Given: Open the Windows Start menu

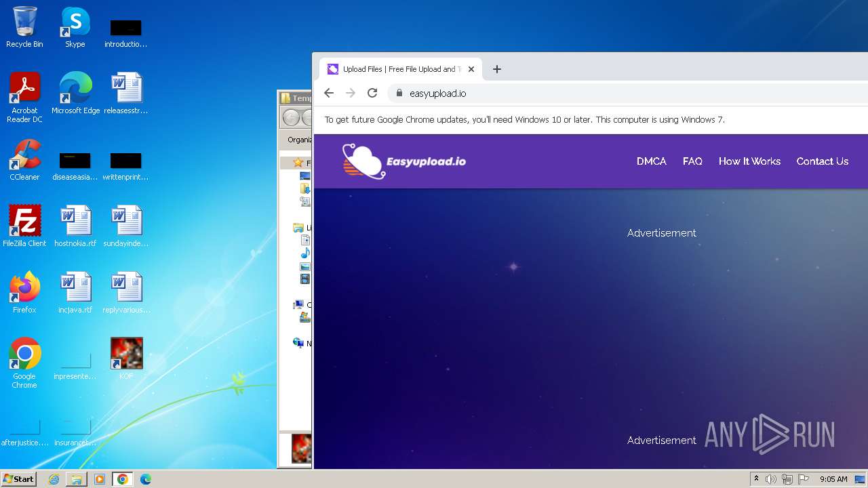Looking at the screenshot, I should coord(19,479).
